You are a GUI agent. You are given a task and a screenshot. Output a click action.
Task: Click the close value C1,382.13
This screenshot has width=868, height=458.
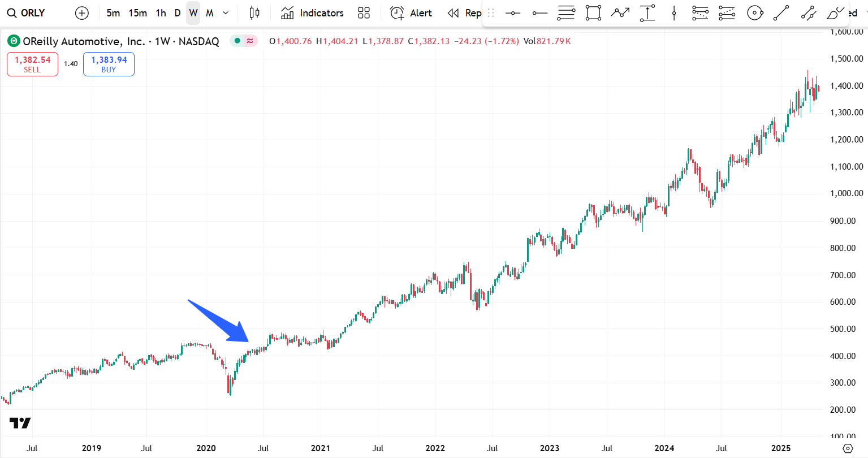(x=429, y=41)
